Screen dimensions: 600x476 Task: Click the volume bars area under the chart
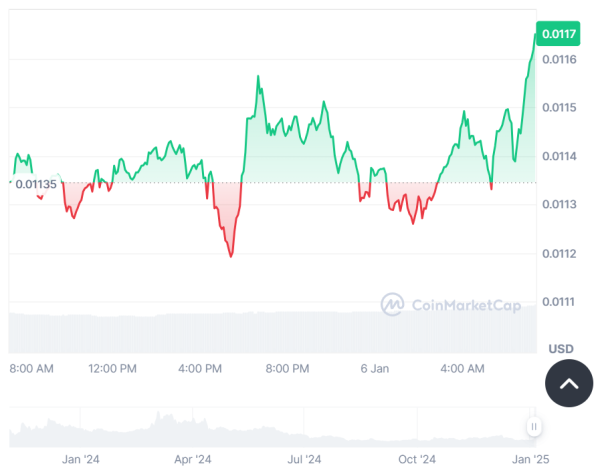coord(272,331)
